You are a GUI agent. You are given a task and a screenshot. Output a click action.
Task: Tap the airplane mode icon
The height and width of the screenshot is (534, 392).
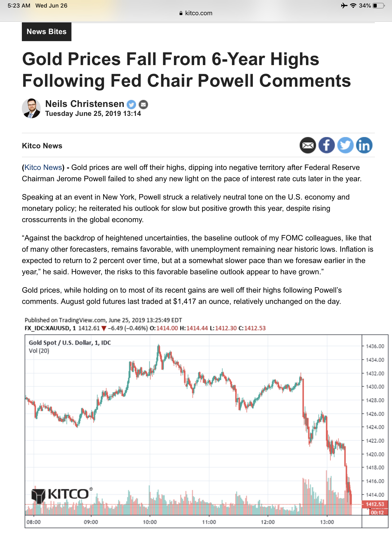point(344,6)
